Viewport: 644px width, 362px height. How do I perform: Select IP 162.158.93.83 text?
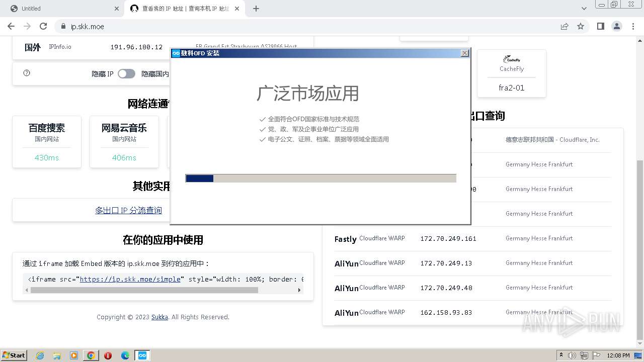[446, 313]
